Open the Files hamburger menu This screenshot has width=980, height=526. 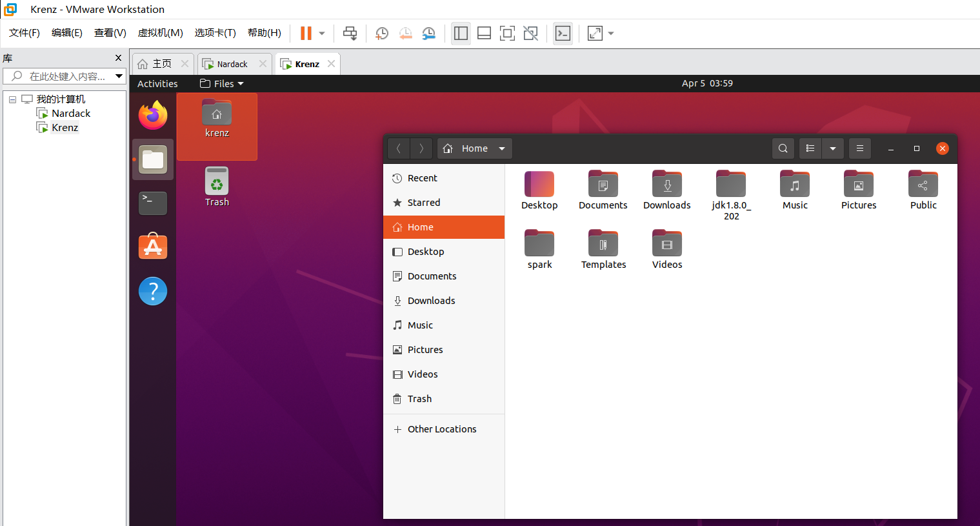(x=860, y=148)
